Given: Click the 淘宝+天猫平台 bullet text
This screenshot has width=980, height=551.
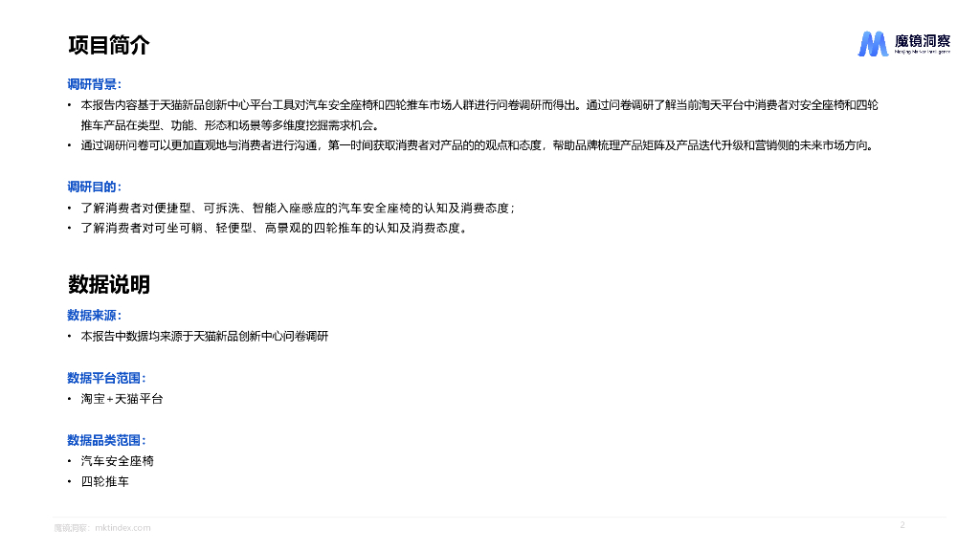Looking at the screenshot, I should coord(122,399).
